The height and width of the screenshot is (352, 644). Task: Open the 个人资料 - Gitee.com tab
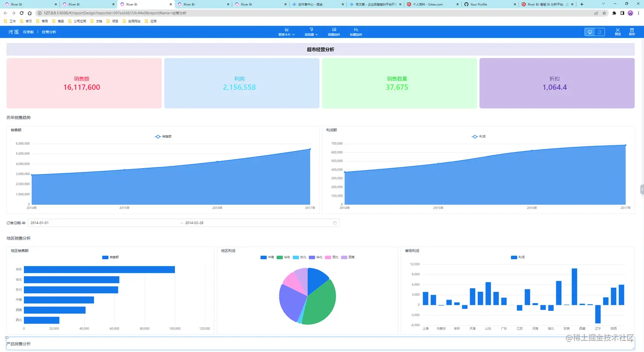tap(432, 4)
